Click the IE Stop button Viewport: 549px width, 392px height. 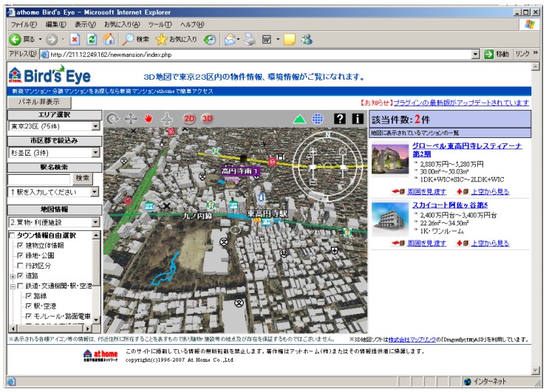tap(75, 40)
